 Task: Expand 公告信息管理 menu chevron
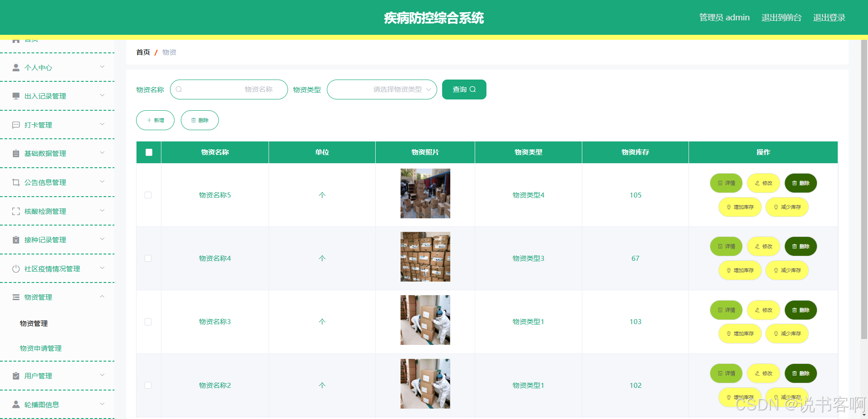click(x=102, y=182)
